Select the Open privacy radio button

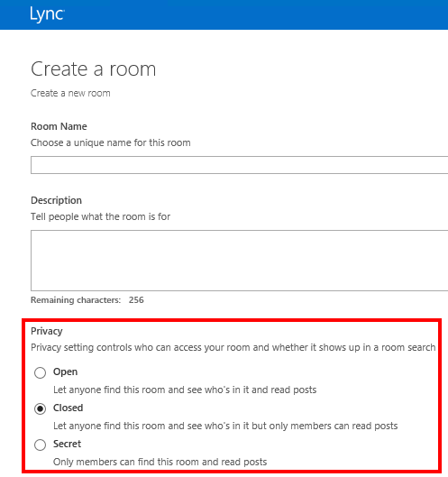41,372
